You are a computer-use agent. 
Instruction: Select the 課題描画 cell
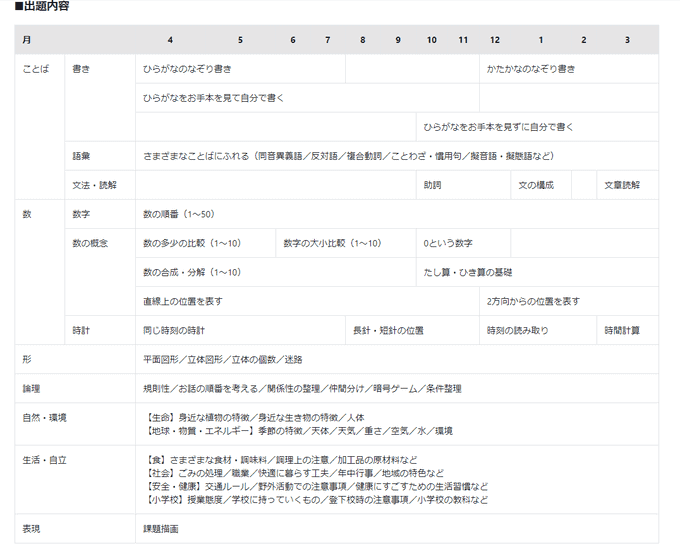pos(161,528)
